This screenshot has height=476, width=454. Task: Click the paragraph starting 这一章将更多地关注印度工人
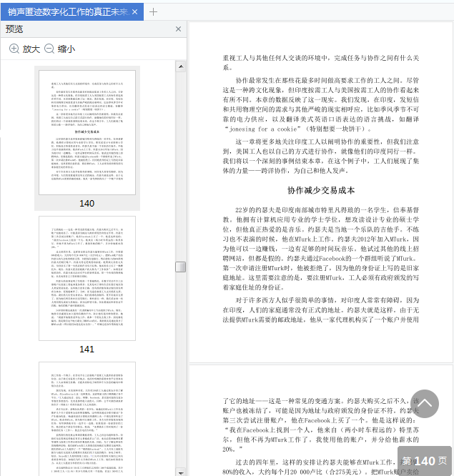click(x=321, y=156)
